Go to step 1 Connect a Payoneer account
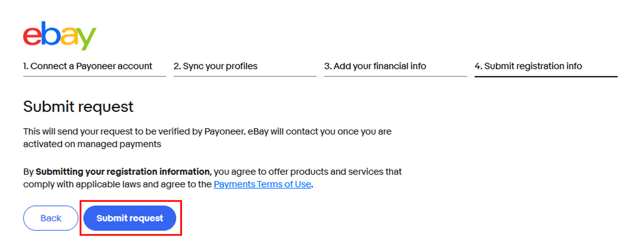This screenshot has width=644, height=248. pyautogui.click(x=87, y=66)
